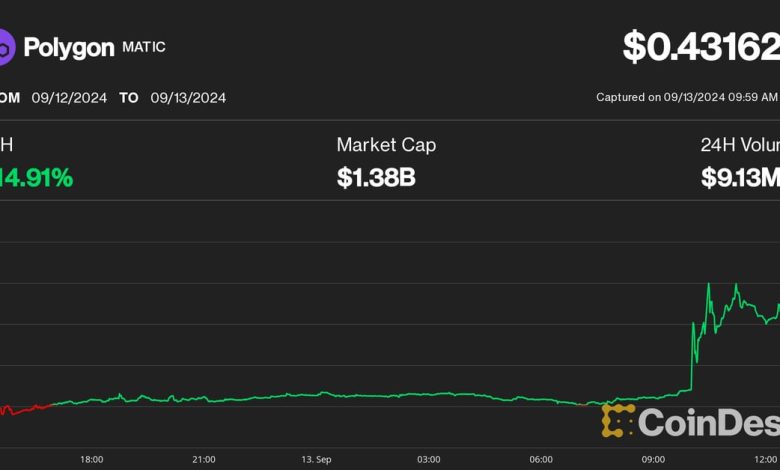Click the purple Polygon logo icon
The height and width of the screenshot is (470, 780).
(6, 47)
